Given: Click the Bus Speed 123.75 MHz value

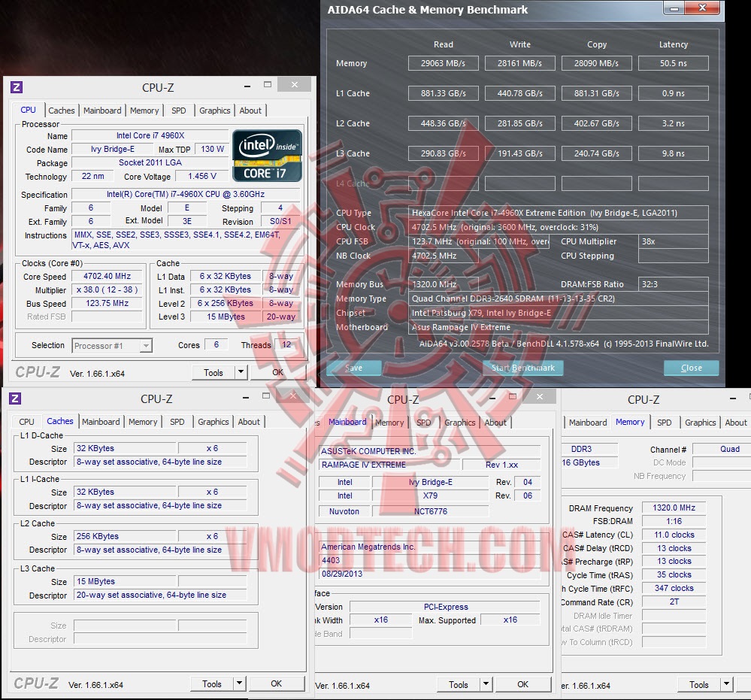Looking at the screenshot, I should click(x=107, y=303).
